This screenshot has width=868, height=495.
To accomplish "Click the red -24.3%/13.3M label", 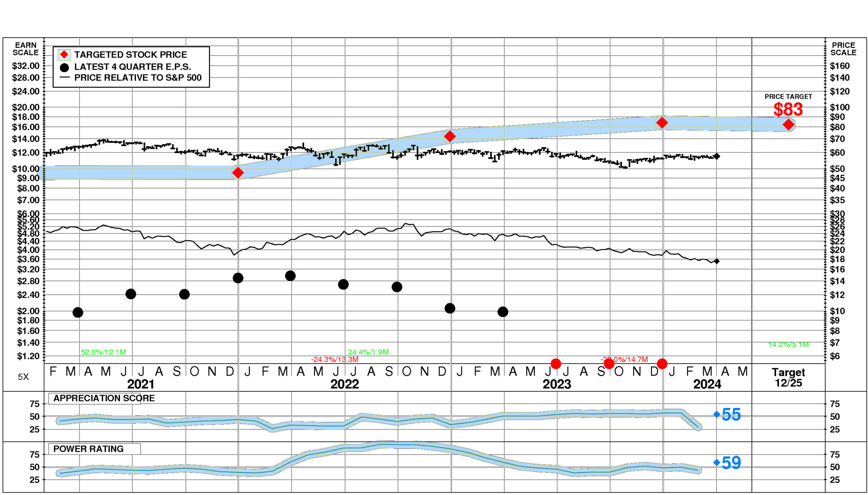I will coord(335,359).
